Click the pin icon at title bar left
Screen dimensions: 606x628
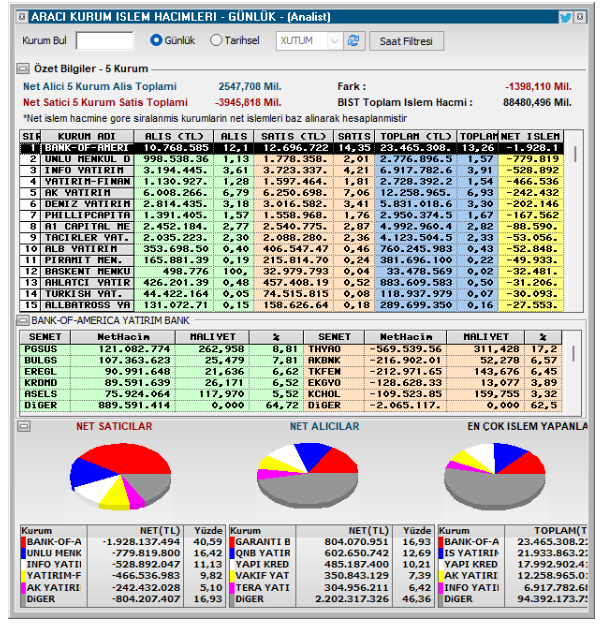click(22, 17)
